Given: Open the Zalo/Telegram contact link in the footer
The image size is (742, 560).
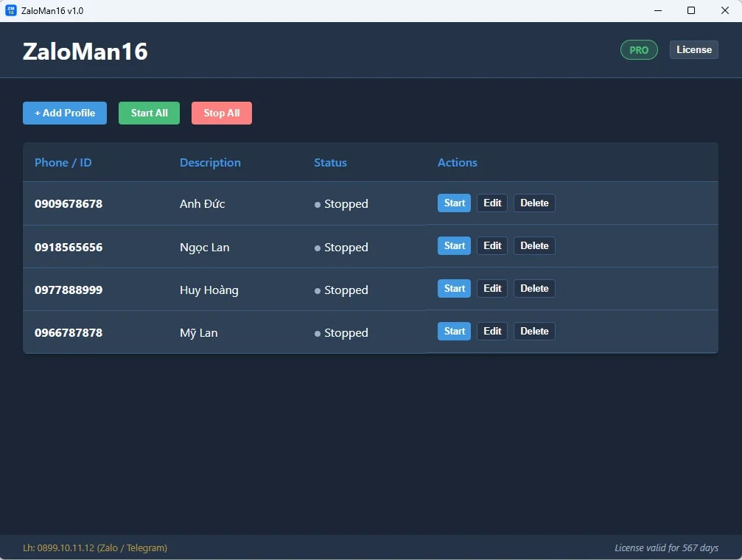Looking at the screenshot, I should pyautogui.click(x=94, y=548).
